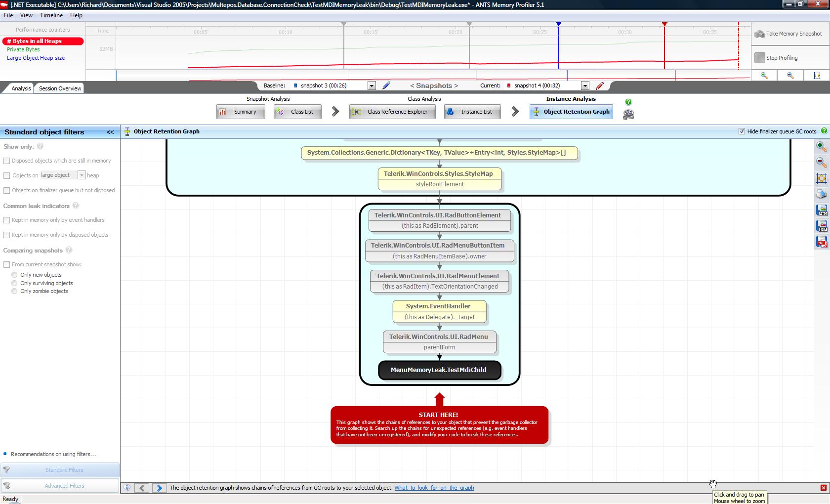Screen dimensions: 830x504
Task: Fit the retention graph to window
Action: pyautogui.click(x=822, y=178)
